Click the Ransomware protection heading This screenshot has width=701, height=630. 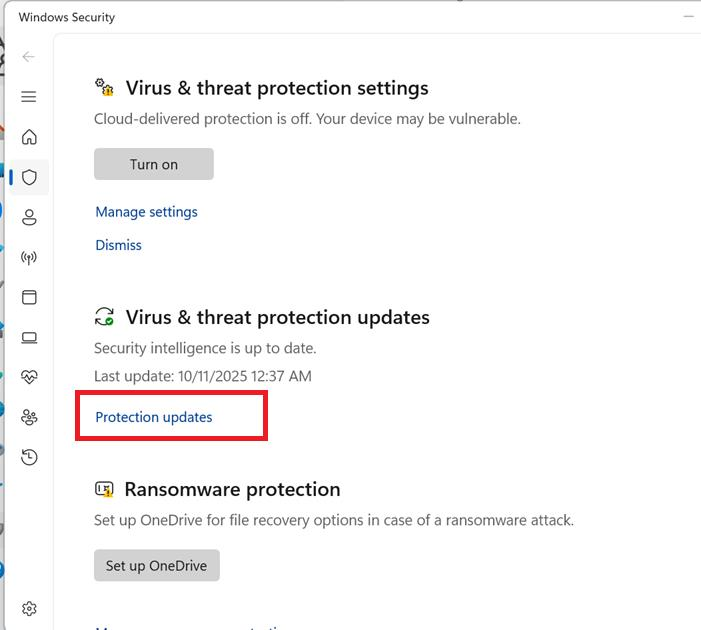[232, 489]
